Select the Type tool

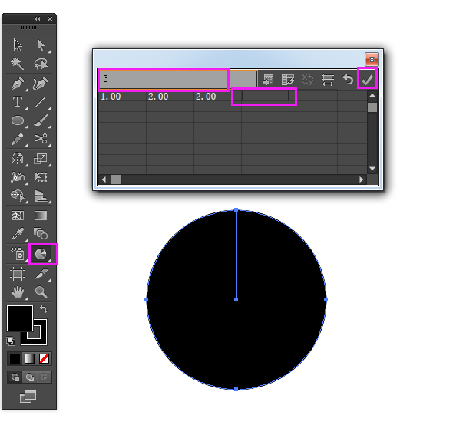[x=18, y=102]
